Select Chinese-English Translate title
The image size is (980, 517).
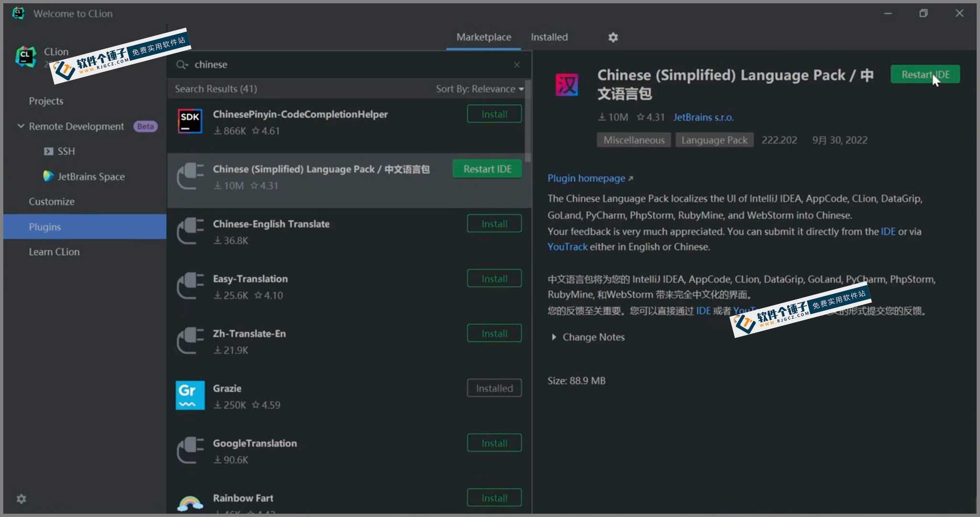click(x=271, y=224)
